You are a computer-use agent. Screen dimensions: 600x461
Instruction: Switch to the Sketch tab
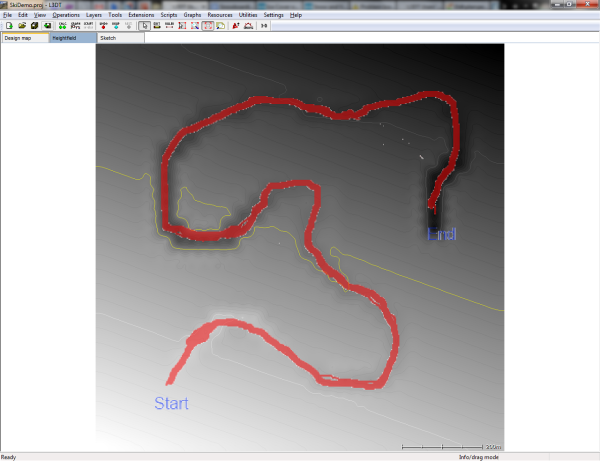(109, 37)
